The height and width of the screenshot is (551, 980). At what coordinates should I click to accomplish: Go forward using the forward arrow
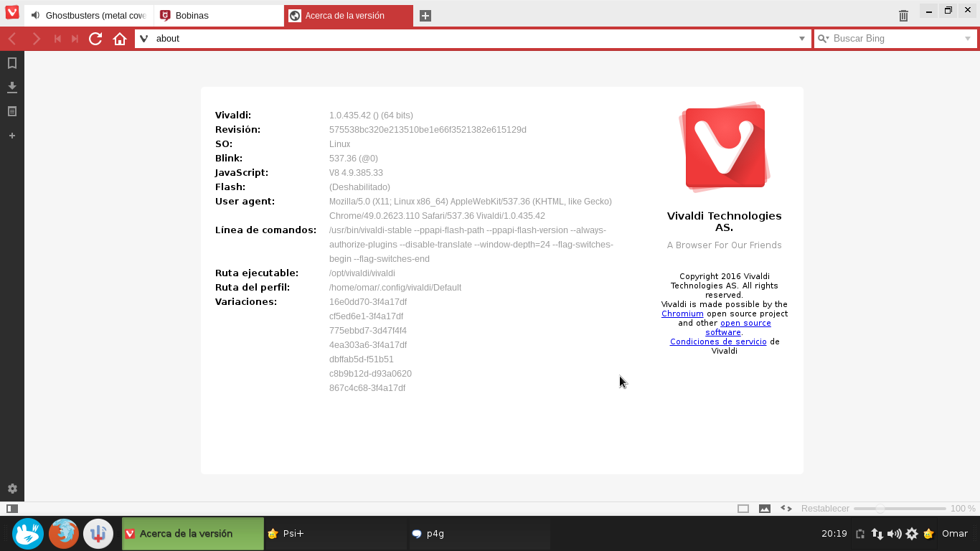point(37,39)
